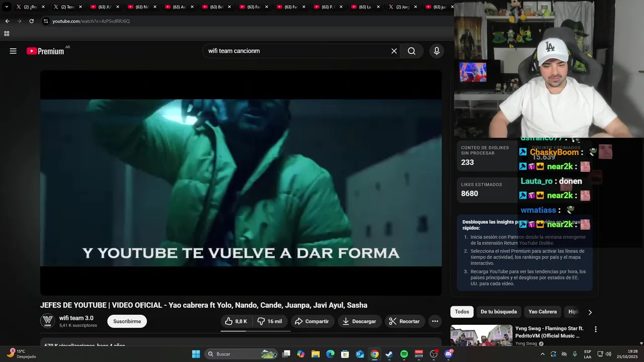Go back to the previous page
The width and height of the screenshot is (644, 362).
point(7,21)
